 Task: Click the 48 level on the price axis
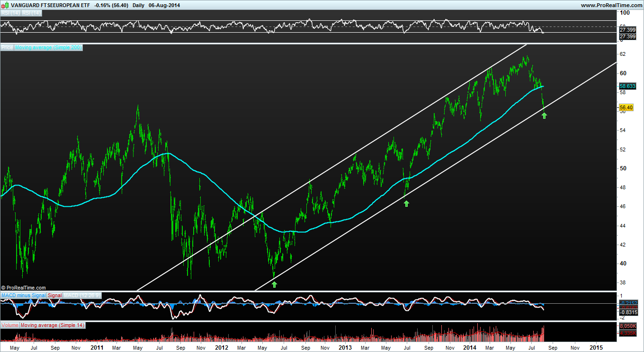click(623, 187)
